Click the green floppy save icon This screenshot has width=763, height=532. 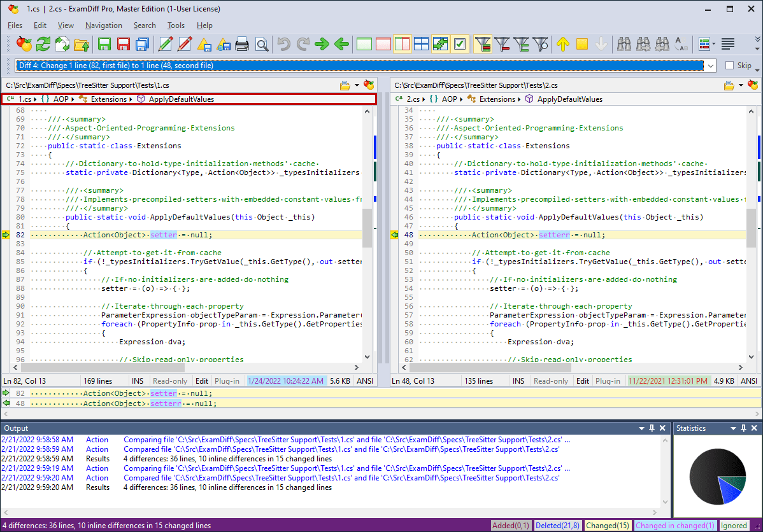coord(104,44)
